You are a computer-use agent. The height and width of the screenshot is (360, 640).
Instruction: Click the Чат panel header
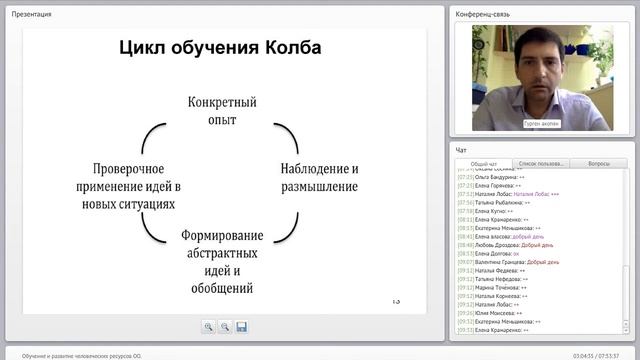tap(461, 150)
